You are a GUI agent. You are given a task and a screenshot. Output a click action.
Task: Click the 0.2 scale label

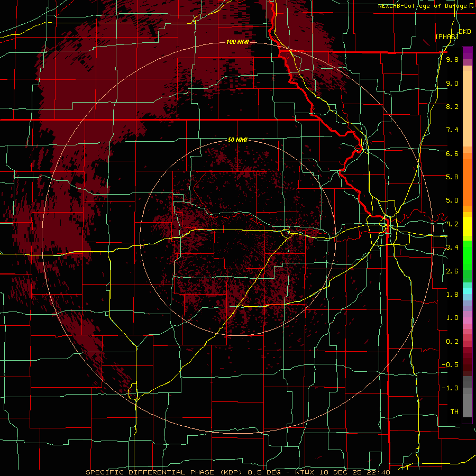click(x=452, y=342)
